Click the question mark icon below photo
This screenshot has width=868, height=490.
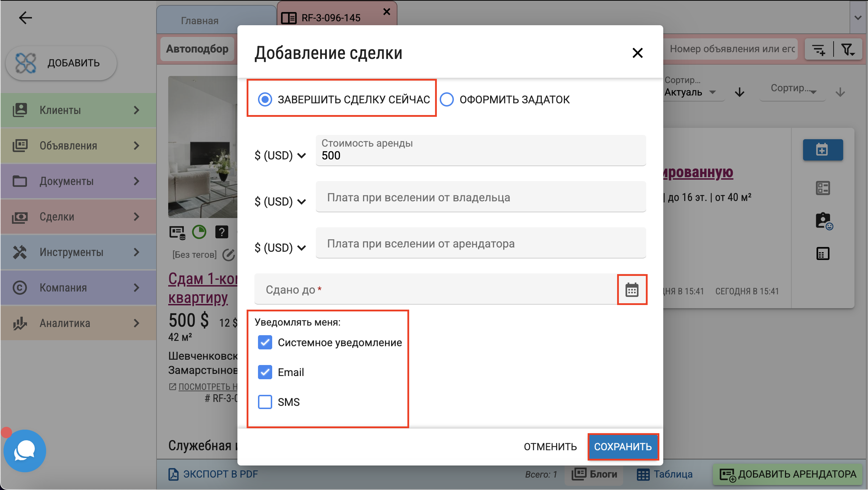(222, 232)
